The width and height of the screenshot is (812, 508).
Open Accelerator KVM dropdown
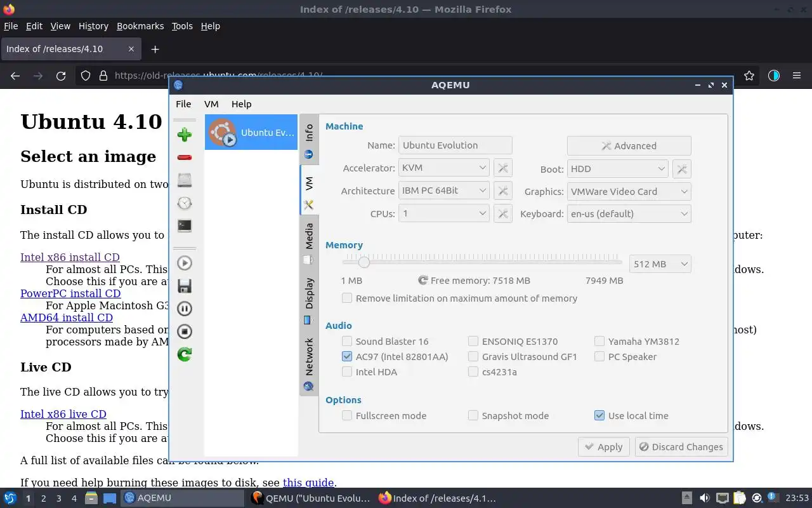(443, 168)
